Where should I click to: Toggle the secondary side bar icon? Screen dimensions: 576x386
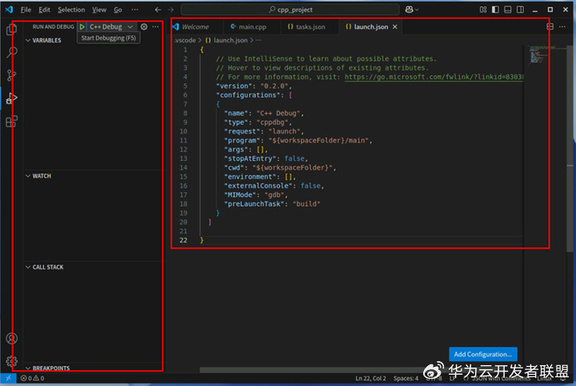click(x=520, y=10)
